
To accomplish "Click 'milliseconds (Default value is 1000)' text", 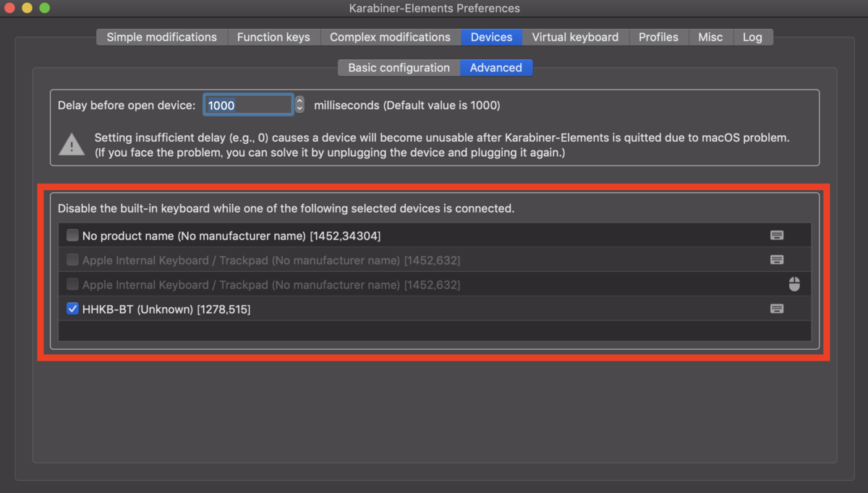I will (x=407, y=105).
